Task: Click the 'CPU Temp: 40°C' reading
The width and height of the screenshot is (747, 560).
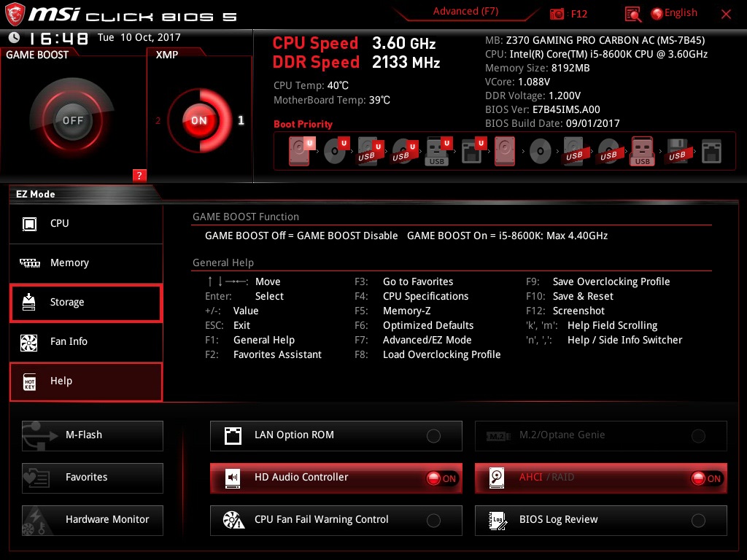Action: [311, 86]
